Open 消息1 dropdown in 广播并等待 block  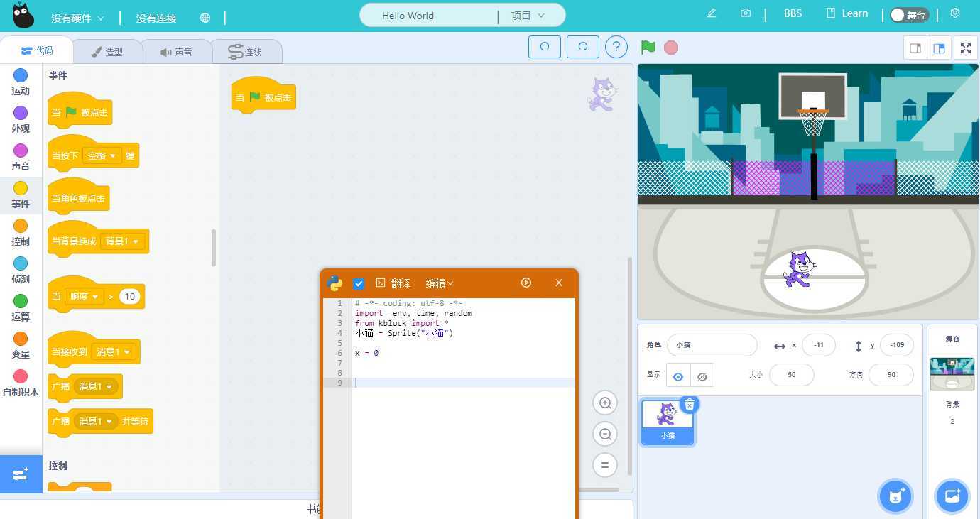pyautogui.click(x=96, y=421)
